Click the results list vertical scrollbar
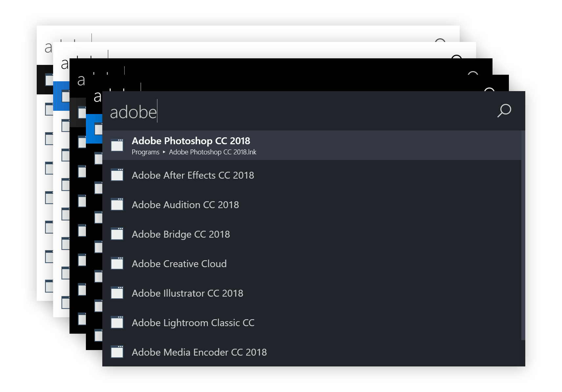The height and width of the screenshot is (392, 562). pos(523,235)
